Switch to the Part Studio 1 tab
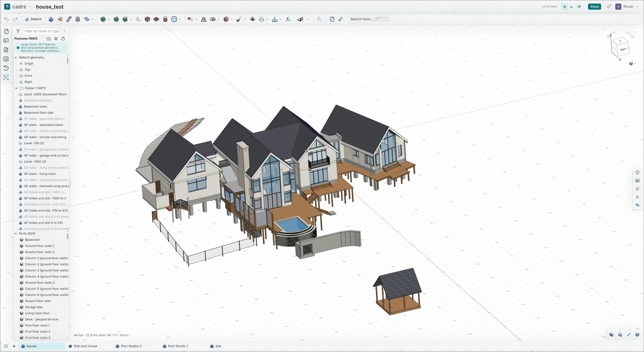The height and width of the screenshot is (352, 644). 175,346
